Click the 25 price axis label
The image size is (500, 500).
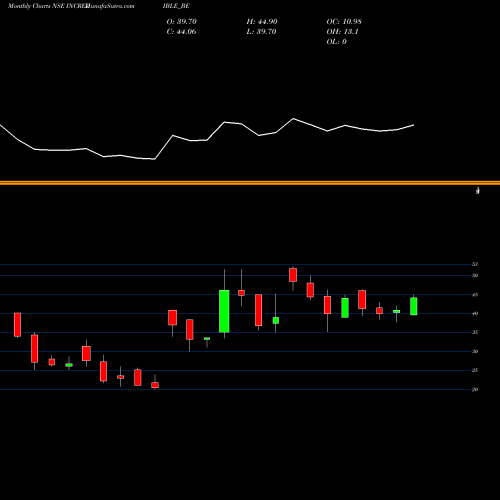point(475,370)
